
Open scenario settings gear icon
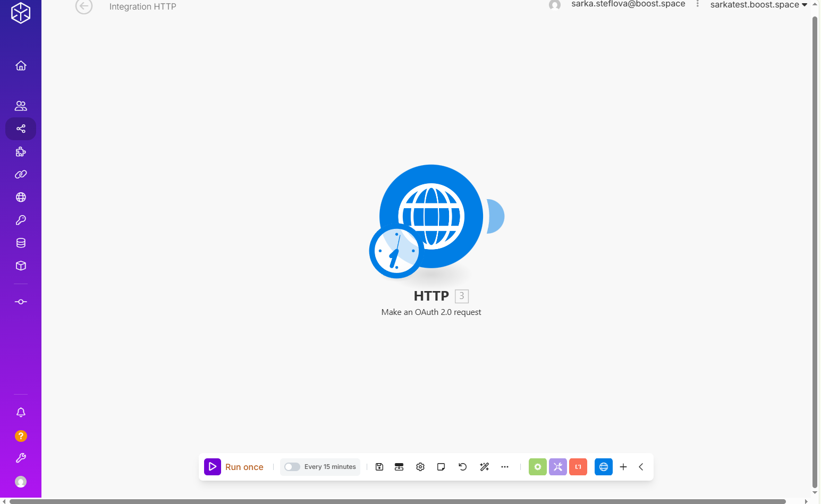pyautogui.click(x=420, y=467)
